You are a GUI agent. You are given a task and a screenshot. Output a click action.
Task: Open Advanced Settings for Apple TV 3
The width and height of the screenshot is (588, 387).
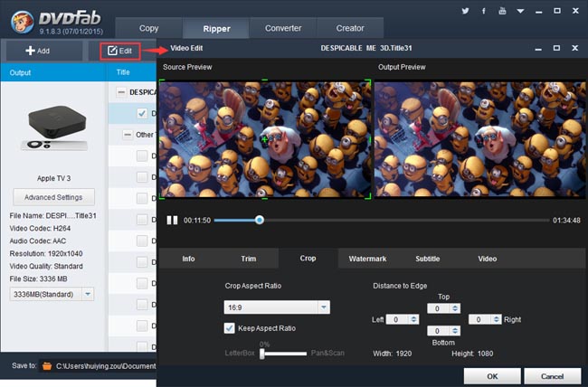point(53,197)
